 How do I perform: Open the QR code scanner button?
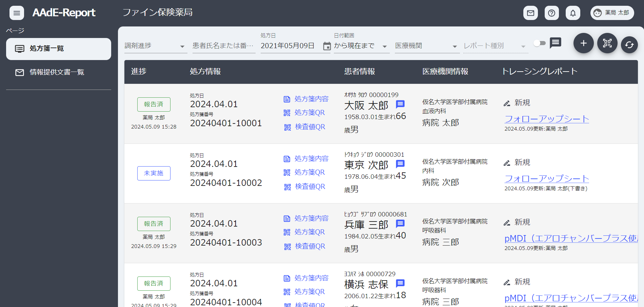point(607,43)
